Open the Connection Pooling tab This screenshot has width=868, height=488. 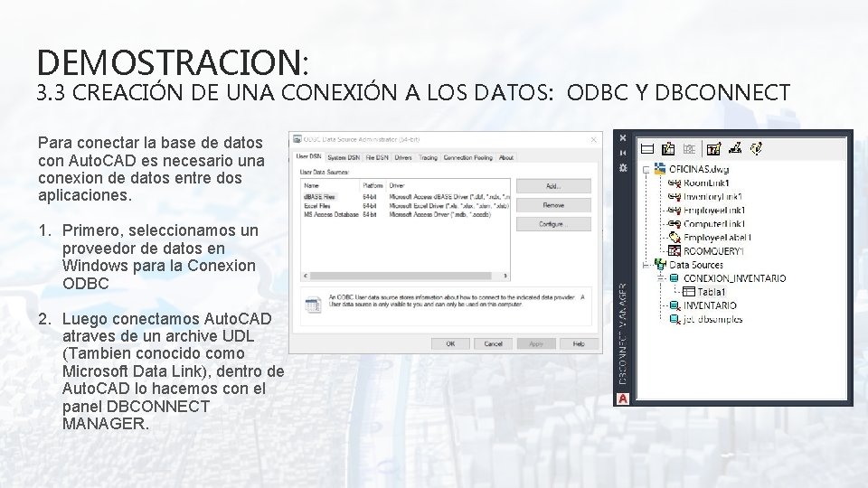coord(467,157)
